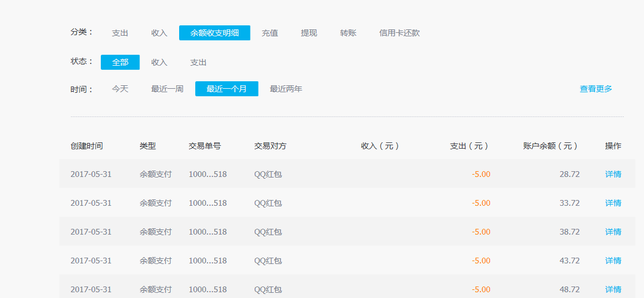Filter time by 今天

click(120, 89)
